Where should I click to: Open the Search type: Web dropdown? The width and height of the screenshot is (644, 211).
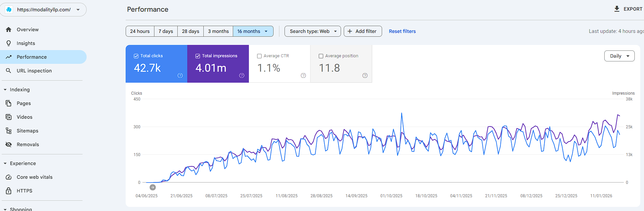[313, 31]
